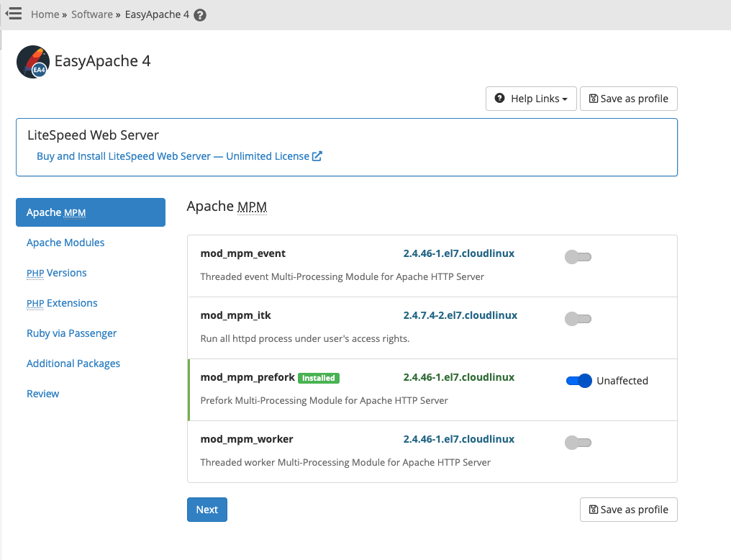Click the mod_mpm_prefork module name
Screen dimensions: 731x560
pos(248,377)
